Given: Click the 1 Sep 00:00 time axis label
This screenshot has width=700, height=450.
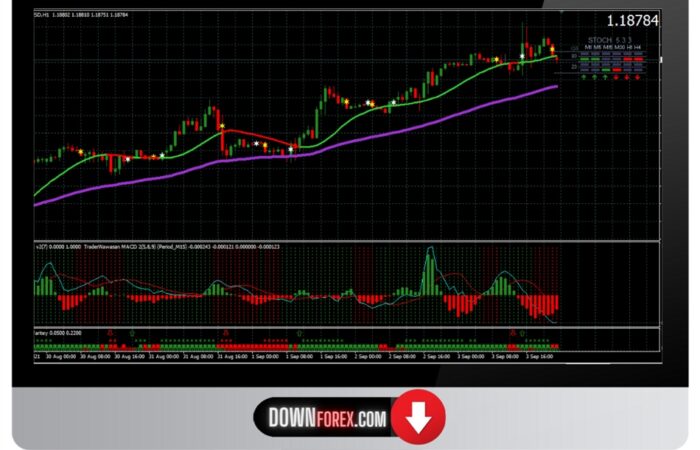Looking at the screenshot, I should pos(268,355).
